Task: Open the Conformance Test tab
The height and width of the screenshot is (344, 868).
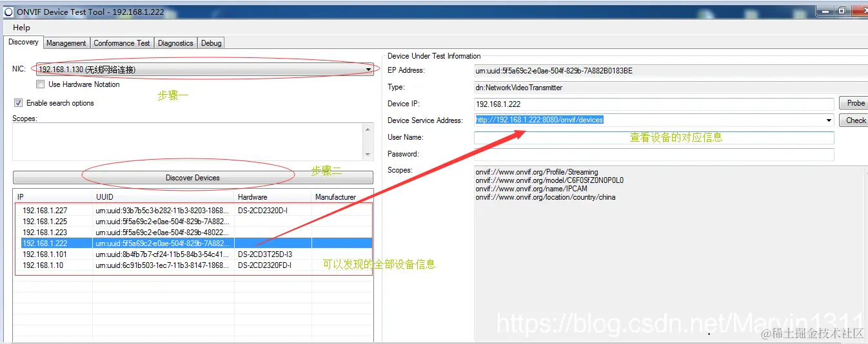Action: (x=122, y=43)
